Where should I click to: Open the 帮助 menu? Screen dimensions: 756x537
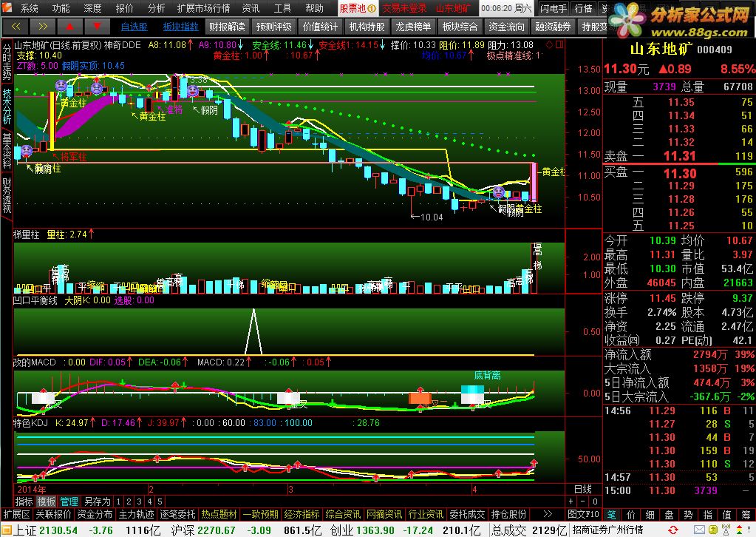click(314, 8)
